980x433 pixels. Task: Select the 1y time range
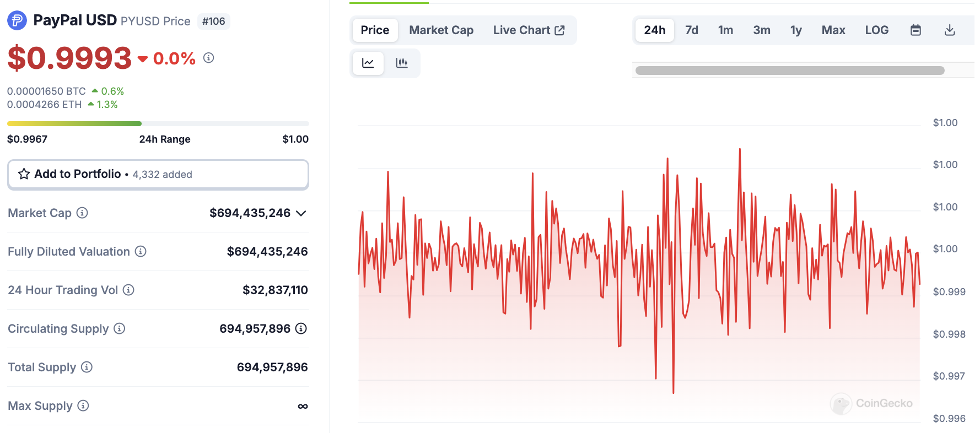pyautogui.click(x=796, y=30)
